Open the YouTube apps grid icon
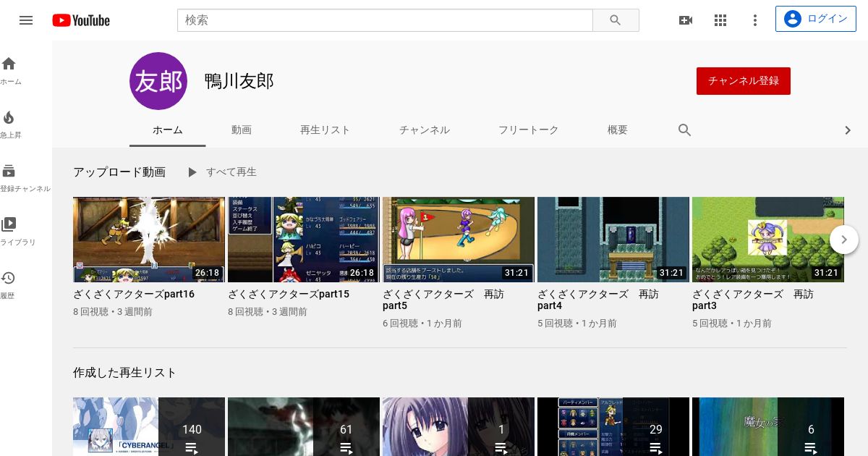This screenshot has height=456, width=868. coord(720,20)
